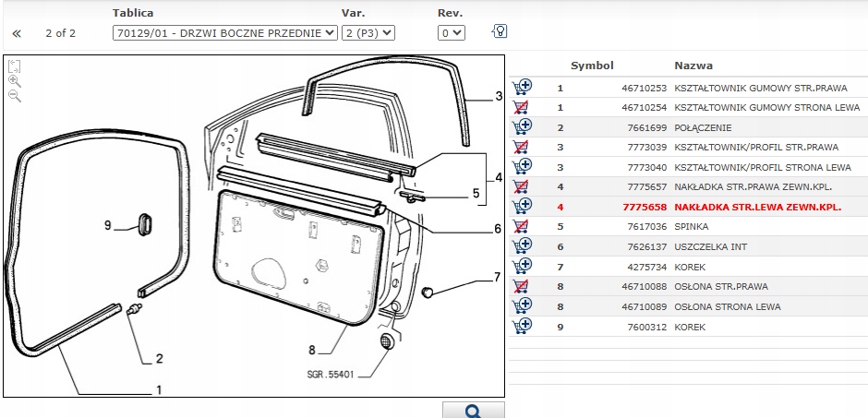Click Nazwa column header
Screen dimensions: 868x418
click(693, 66)
